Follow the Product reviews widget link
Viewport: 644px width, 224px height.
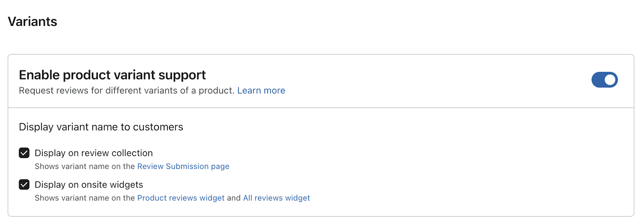[181, 198]
